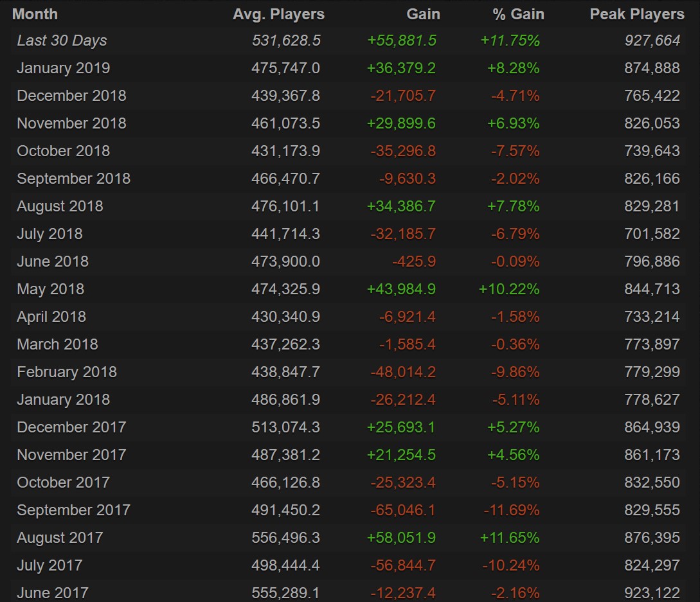The height and width of the screenshot is (602, 700).
Task: Select the February 2018 month cell
Action: tap(67, 372)
